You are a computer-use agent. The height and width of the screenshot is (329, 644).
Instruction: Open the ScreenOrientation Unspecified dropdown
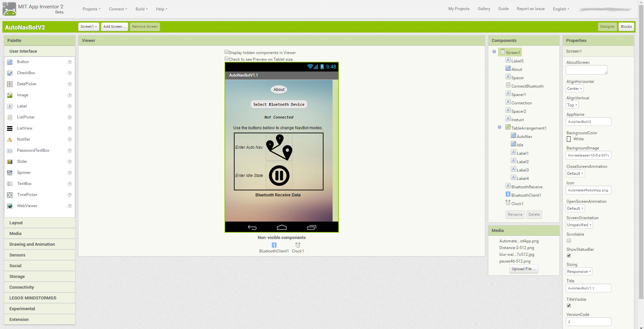(x=579, y=225)
